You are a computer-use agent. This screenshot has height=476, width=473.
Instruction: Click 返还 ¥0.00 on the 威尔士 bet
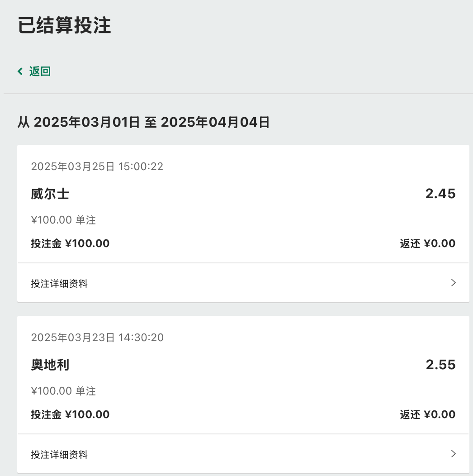point(427,243)
